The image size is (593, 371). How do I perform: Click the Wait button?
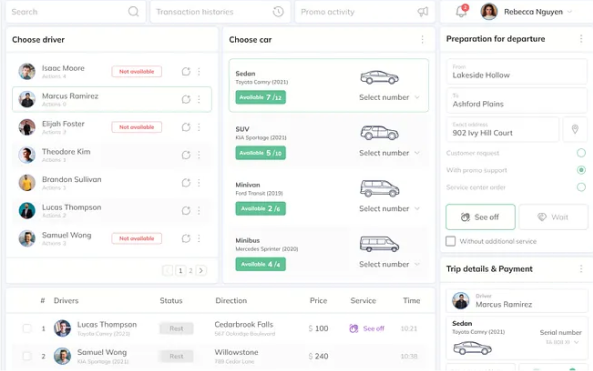click(553, 217)
